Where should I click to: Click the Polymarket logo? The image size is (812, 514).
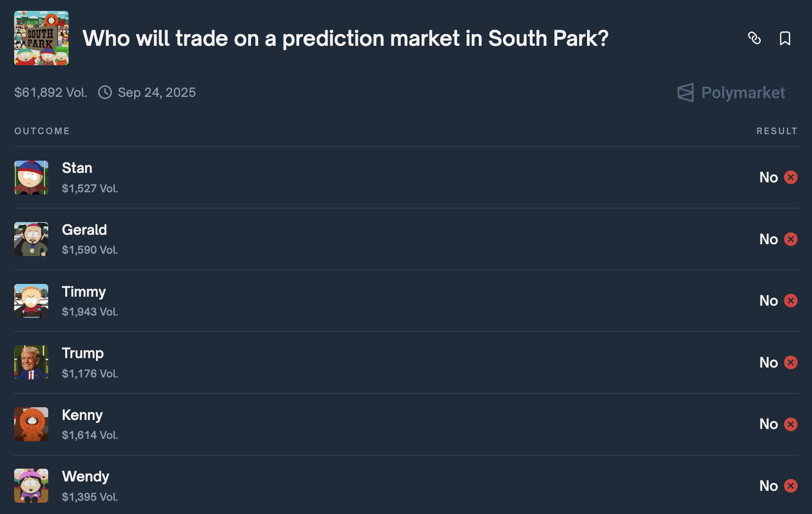pyautogui.click(x=731, y=93)
